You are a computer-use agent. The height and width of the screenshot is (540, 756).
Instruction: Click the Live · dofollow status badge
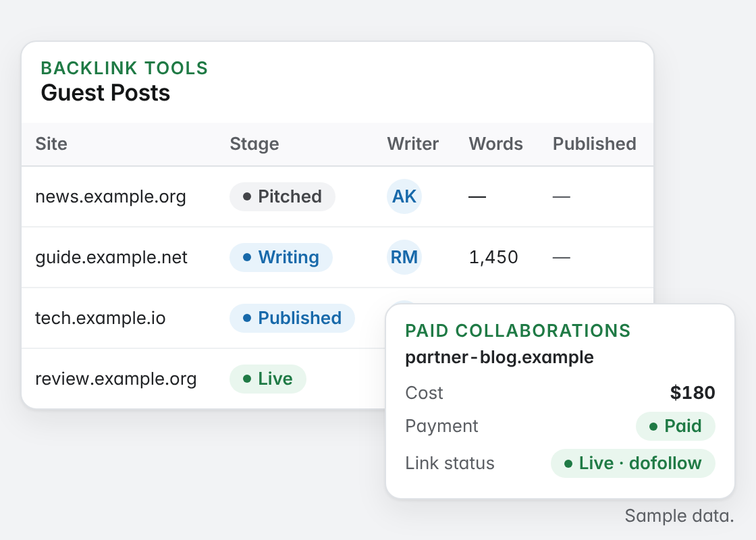[x=633, y=463]
